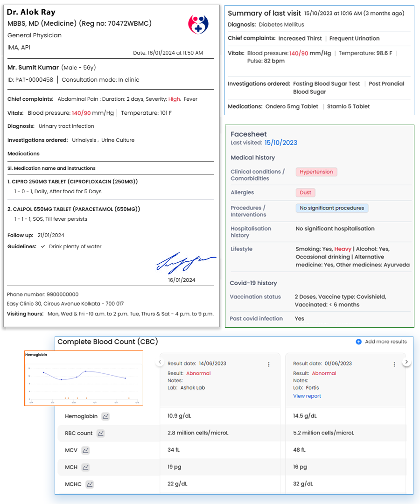
Task: Open three-dot menu for 01/06/2023 result
Action: pyautogui.click(x=394, y=364)
